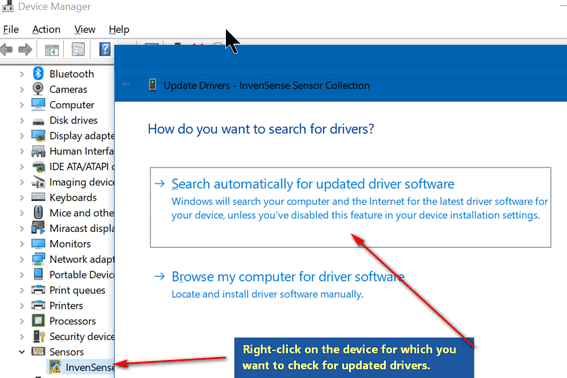Screen dimensions: 567x378
Task: Select the Human Interface Devices icon
Action: pos(38,151)
